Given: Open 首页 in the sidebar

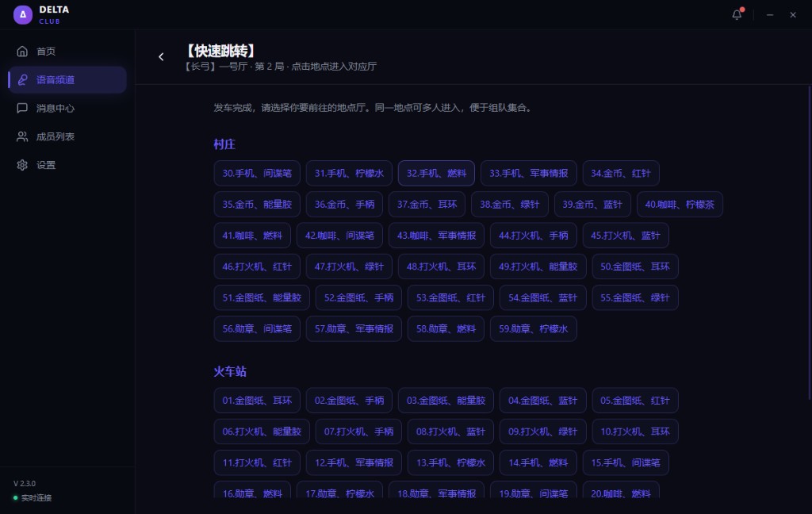Looking at the screenshot, I should click(x=67, y=52).
